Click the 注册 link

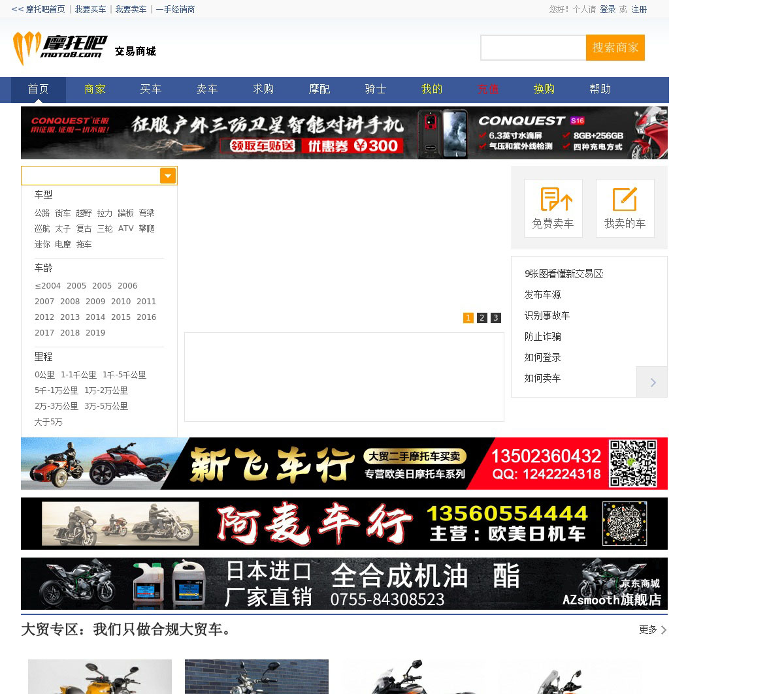click(x=639, y=9)
